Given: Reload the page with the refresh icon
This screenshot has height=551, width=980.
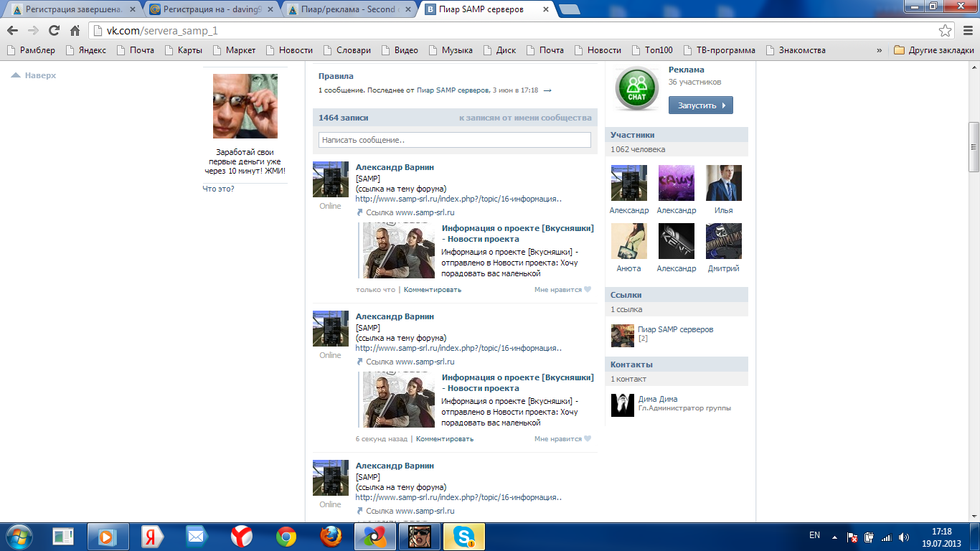Looking at the screenshot, I should click(54, 31).
